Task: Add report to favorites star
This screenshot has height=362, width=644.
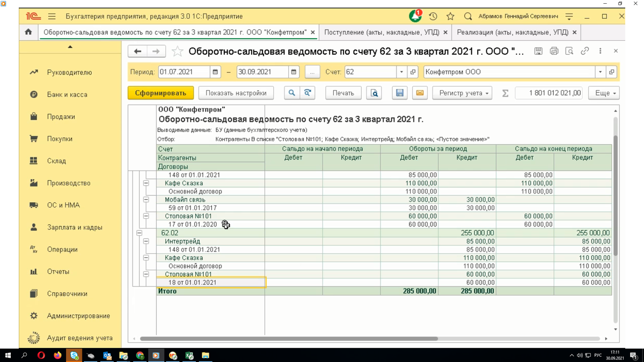Action: [x=178, y=51]
